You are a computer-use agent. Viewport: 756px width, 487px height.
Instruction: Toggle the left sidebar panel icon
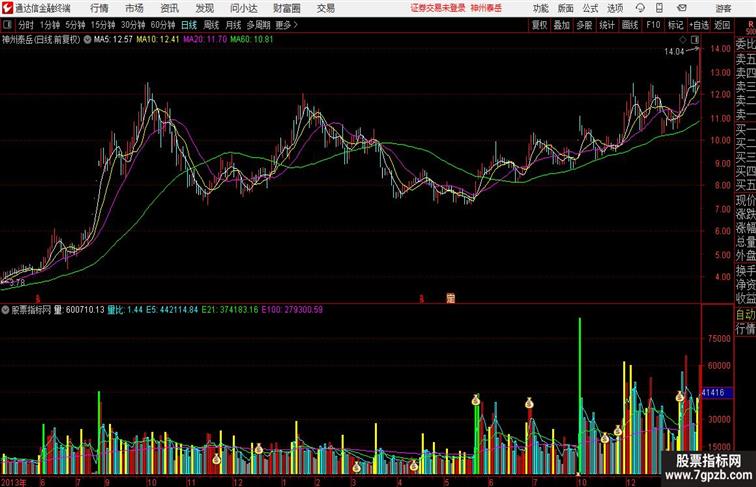pos(7,25)
